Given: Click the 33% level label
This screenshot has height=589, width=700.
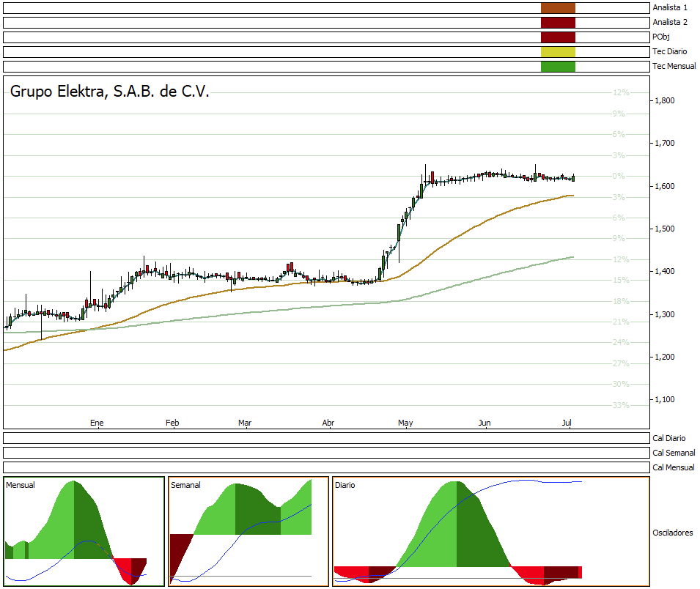Looking at the screenshot, I should click(x=621, y=405).
